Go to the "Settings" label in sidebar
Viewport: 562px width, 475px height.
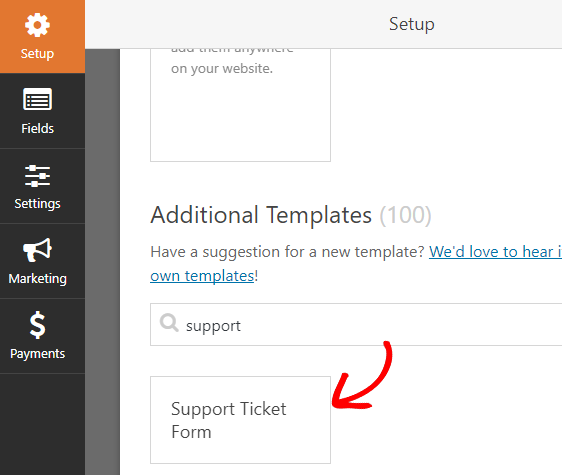[x=37, y=204]
